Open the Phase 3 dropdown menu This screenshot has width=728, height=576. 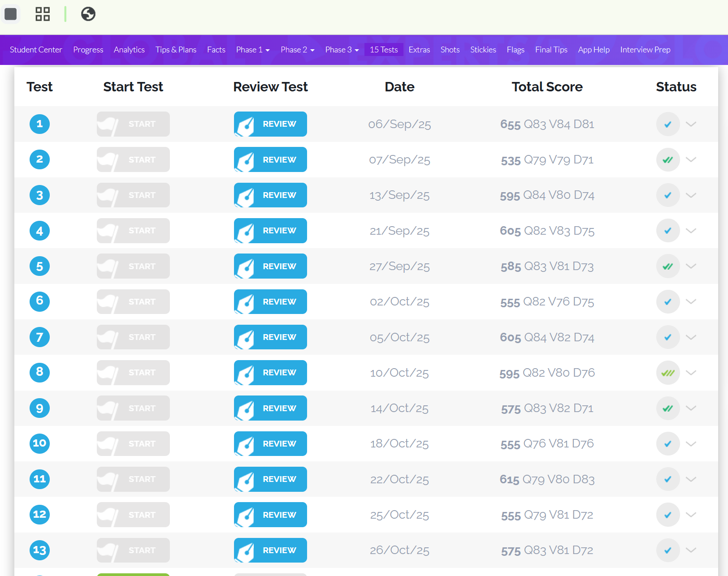[342, 50]
